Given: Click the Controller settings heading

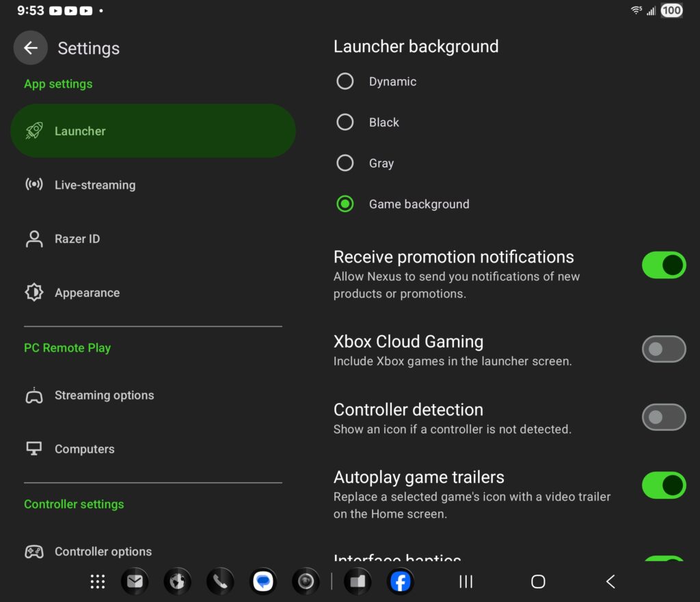Looking at the screenshot, I should [x=74, y=504].
